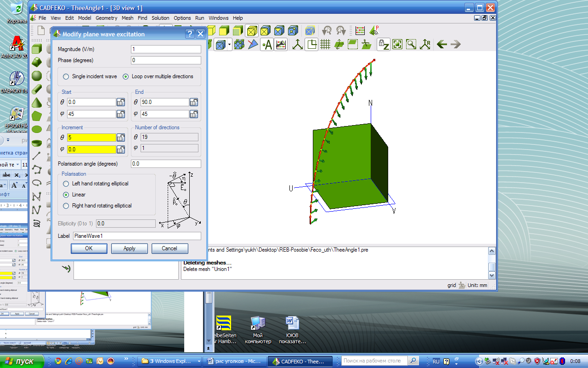Open the dropdown arrow beside the blue cube icon
This screenshot has width=588, height=368.
click(x=230, y=45)
